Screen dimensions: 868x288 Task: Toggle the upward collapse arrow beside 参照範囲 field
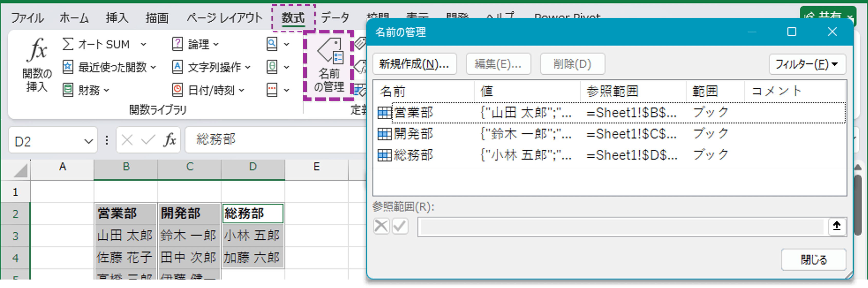838,227
